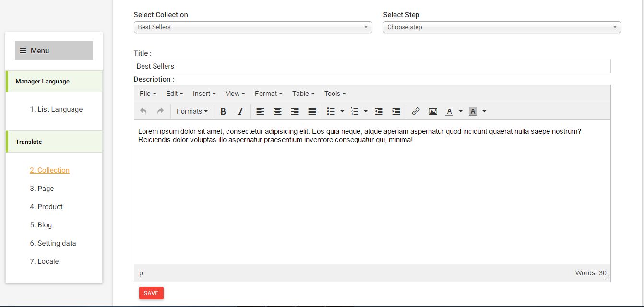Open the Select Collection dropdown

click(x=252, y=27)
